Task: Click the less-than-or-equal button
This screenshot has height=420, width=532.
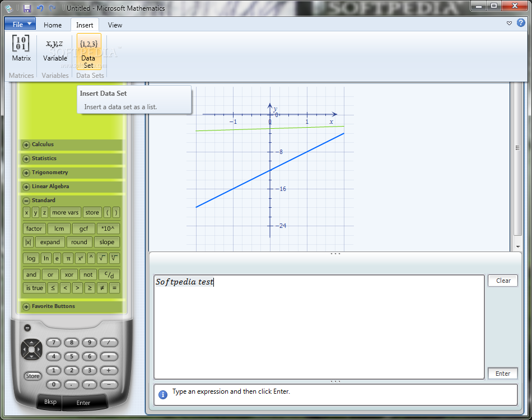Action: coord(53,288)
